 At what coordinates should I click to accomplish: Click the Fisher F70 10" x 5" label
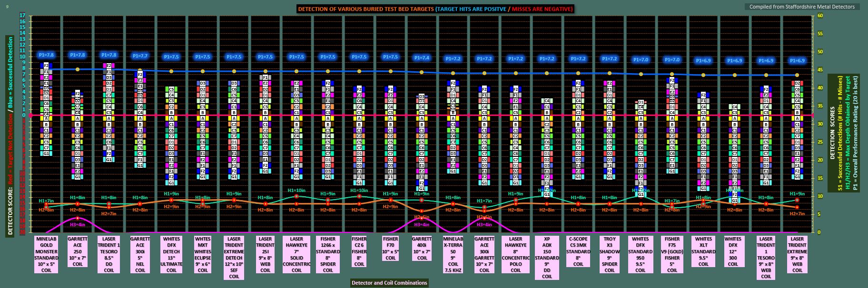tap(391, 248)
